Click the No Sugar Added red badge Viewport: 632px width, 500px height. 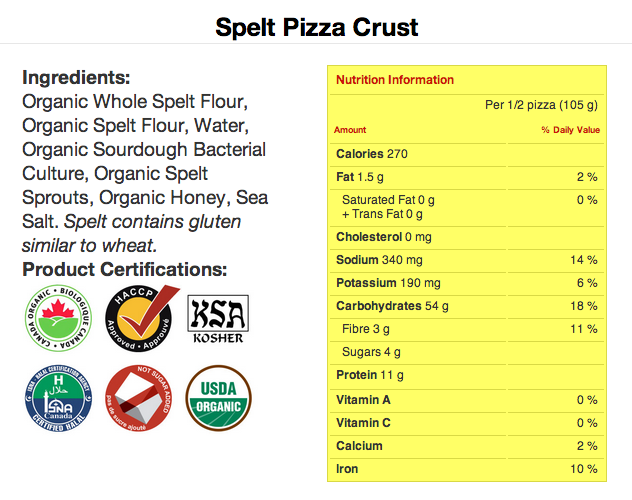[139, 398]
